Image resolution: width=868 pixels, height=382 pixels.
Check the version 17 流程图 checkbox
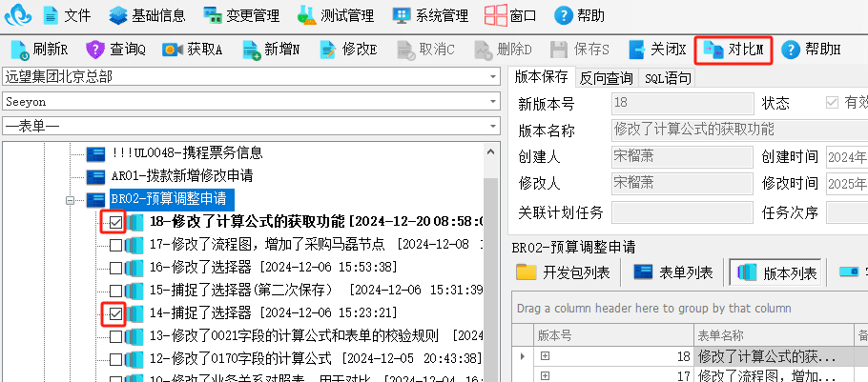point(115,245)
